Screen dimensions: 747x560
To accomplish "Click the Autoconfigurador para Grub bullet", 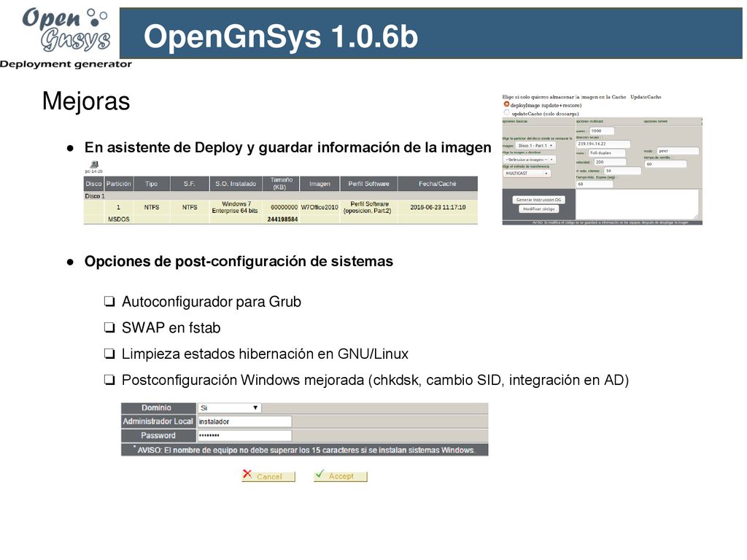I will click(211, 302).
